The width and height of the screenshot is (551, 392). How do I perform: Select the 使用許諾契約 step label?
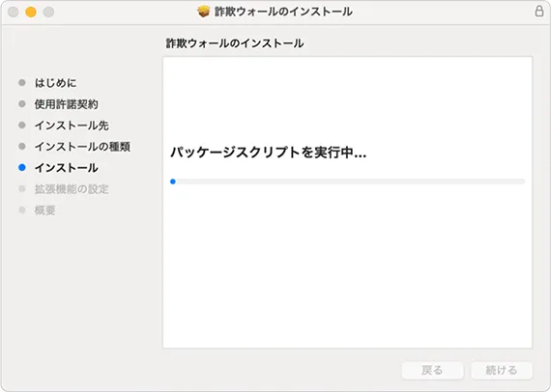(66, 104)
